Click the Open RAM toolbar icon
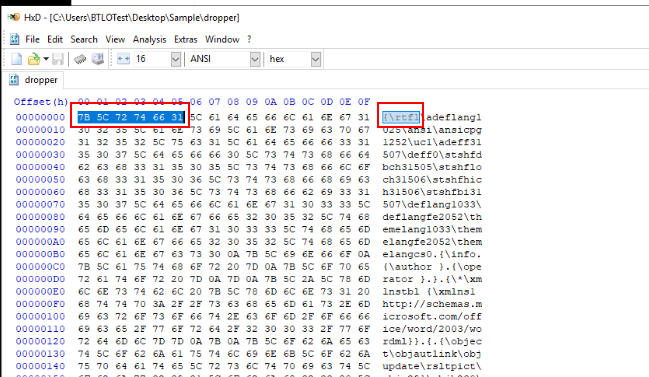 pos(80,60)
